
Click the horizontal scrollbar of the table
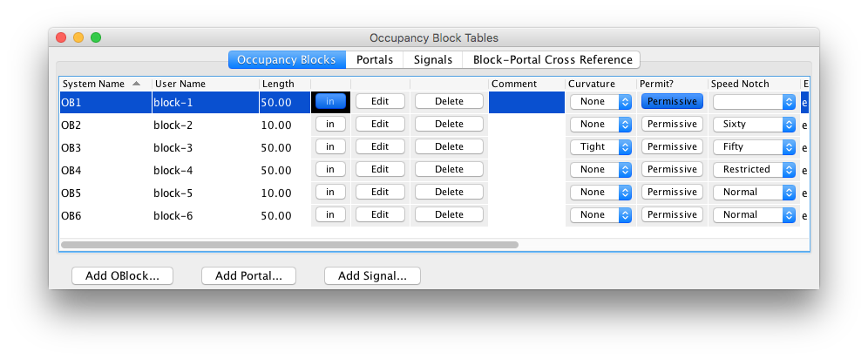pos(289,245)
